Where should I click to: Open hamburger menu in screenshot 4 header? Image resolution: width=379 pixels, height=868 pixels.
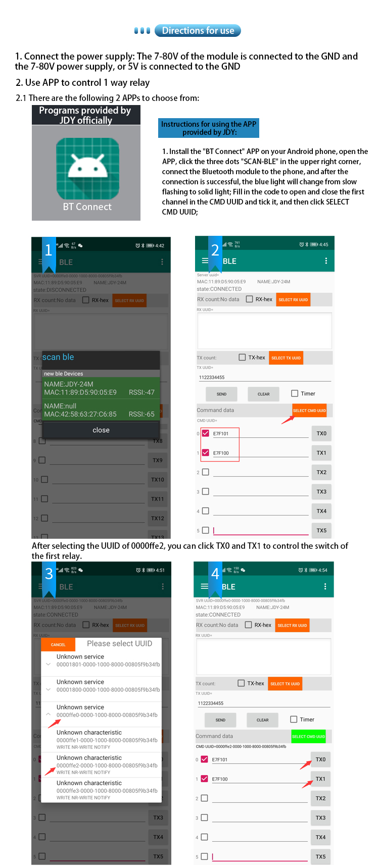[x=204, y=586]
